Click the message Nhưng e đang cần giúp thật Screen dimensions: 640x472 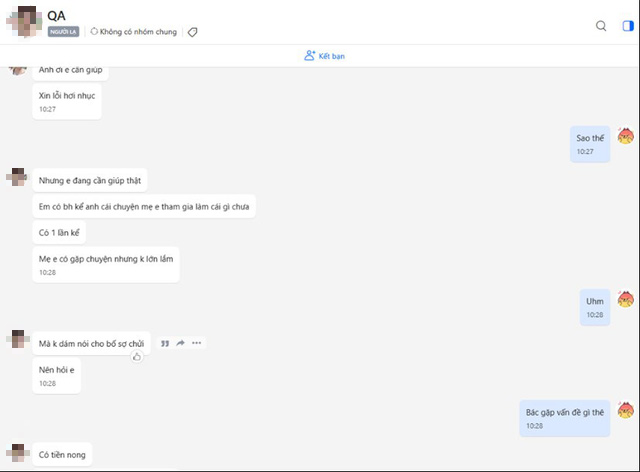90,180
